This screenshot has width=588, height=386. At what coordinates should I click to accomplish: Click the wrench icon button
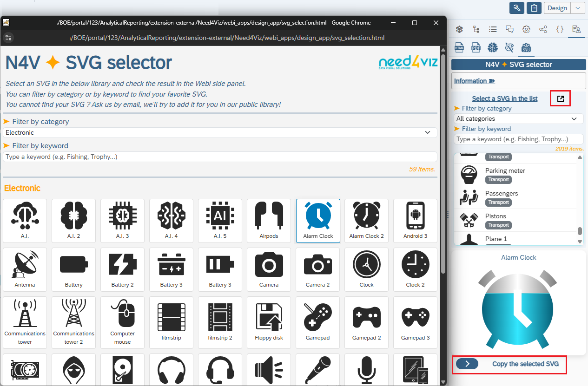tap(517, 8)
